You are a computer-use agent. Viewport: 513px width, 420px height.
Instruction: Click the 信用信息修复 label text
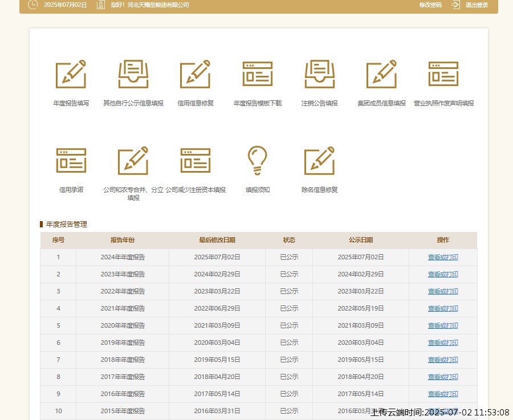tap(196, 103)
